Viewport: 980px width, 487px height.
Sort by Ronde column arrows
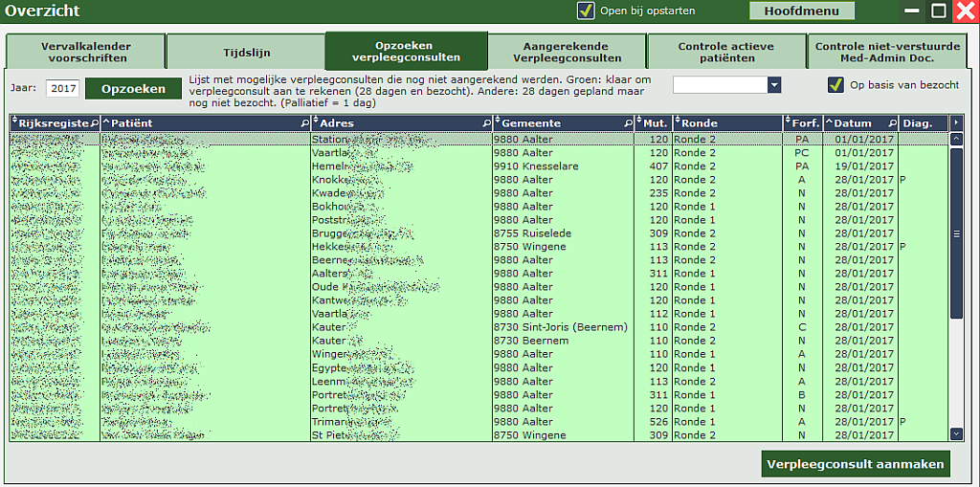(678, 122)
